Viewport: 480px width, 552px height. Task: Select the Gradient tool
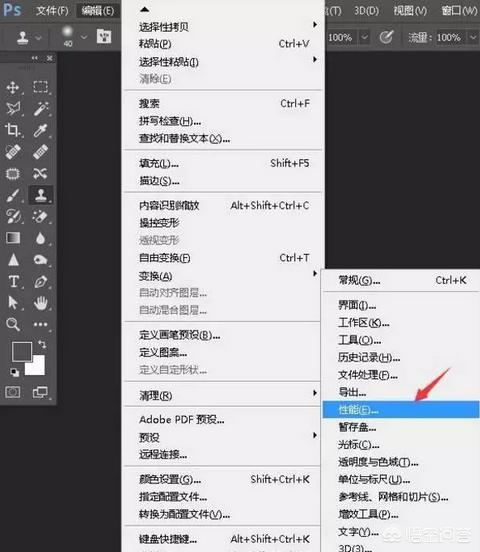click(13, 238)
